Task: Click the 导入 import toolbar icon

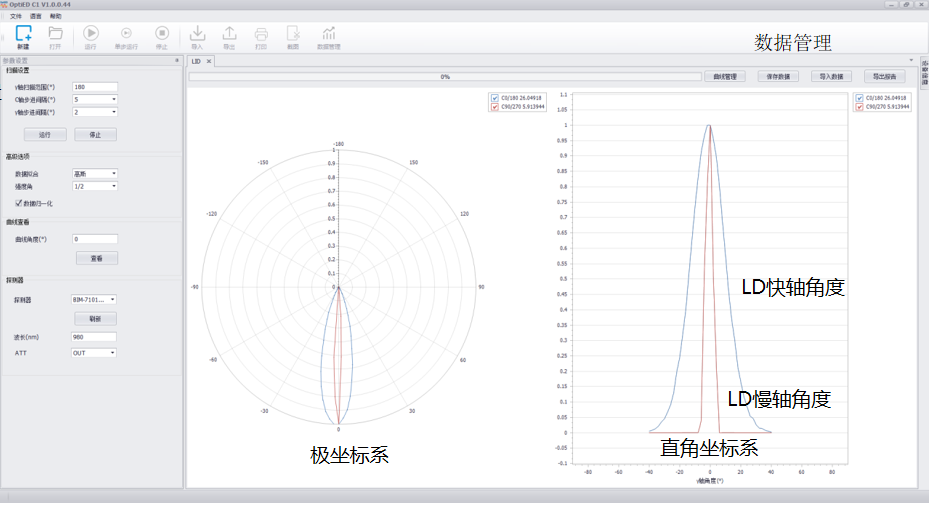Action: pos(197,35)
